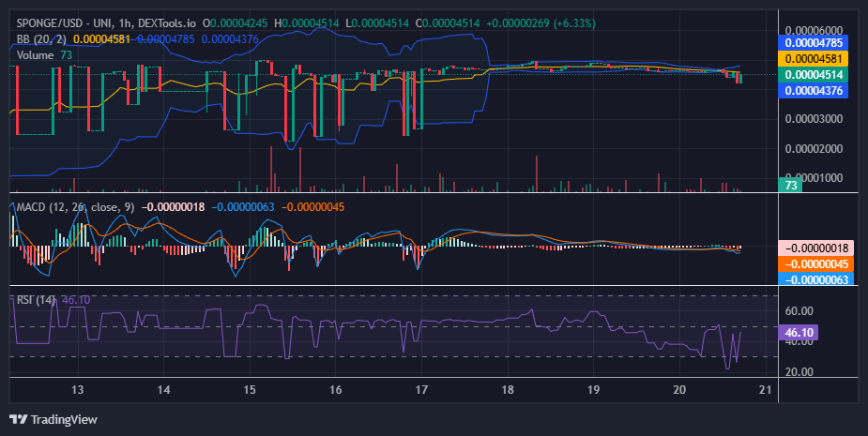Click the BB basis value 0.00004581 in legend
Image resolution: width=868 pixels, height=436 pixels.
point(102,39)
